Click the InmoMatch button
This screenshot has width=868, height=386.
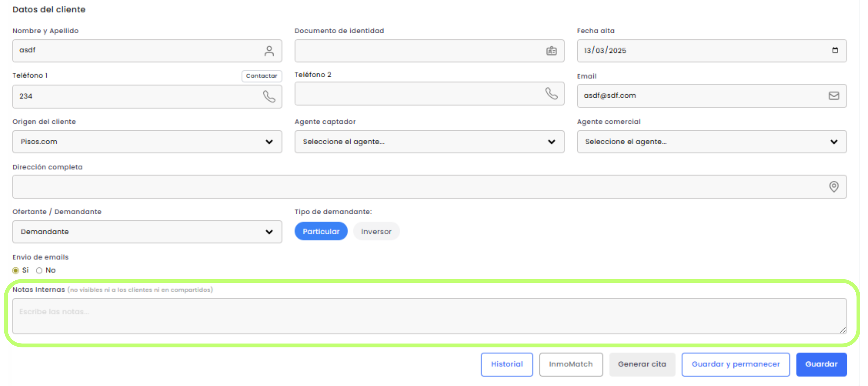point(571,364)
